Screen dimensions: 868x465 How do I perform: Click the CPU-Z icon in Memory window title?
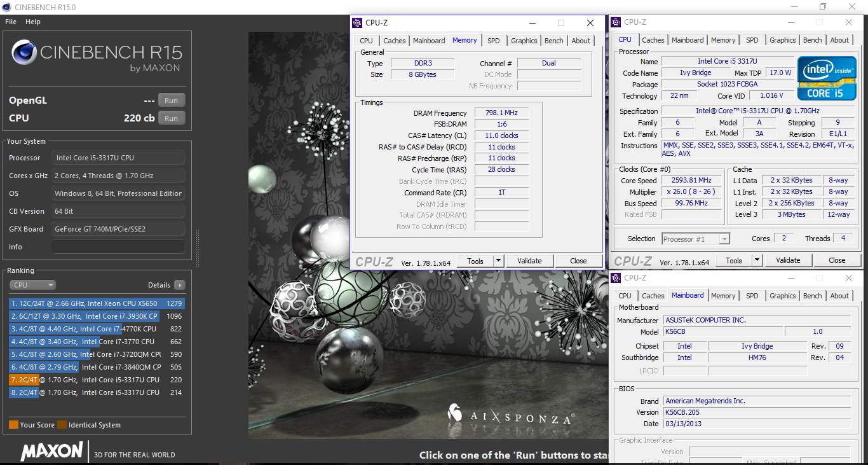356,22
